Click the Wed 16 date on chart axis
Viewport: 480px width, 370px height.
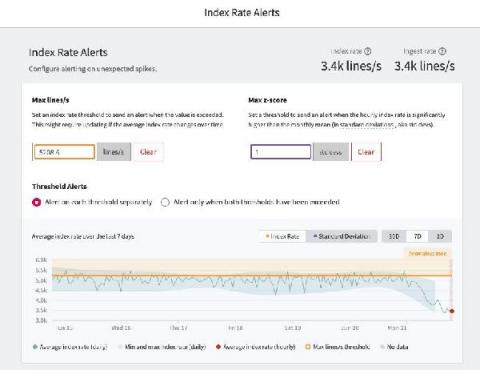[121, 328]
